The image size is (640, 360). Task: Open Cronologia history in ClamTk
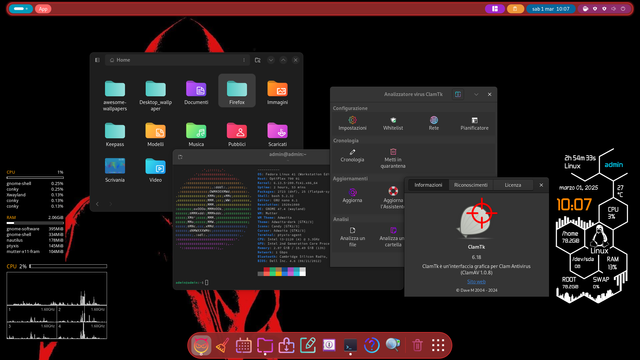(352, 155)
